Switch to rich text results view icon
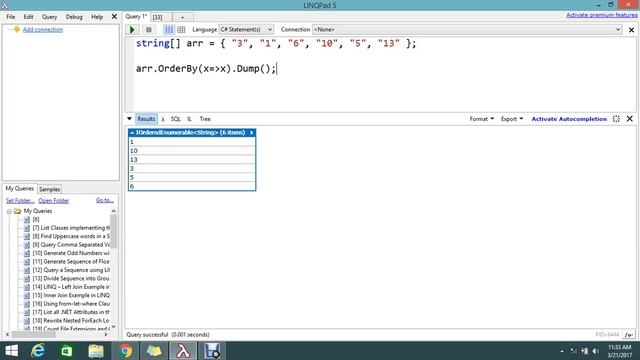The width and height of the screenshot is (640, 360). pyautogui.click(x=169, y=30)
